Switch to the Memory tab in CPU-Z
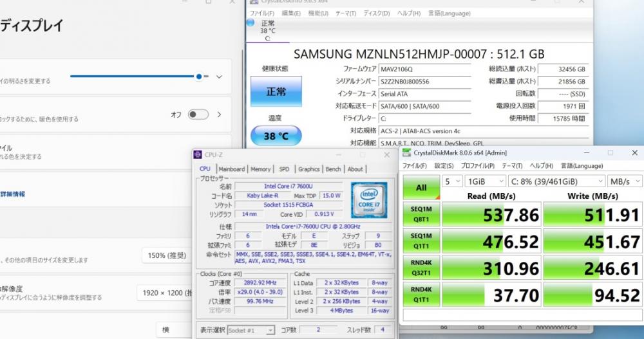 [x=260, y=169]
